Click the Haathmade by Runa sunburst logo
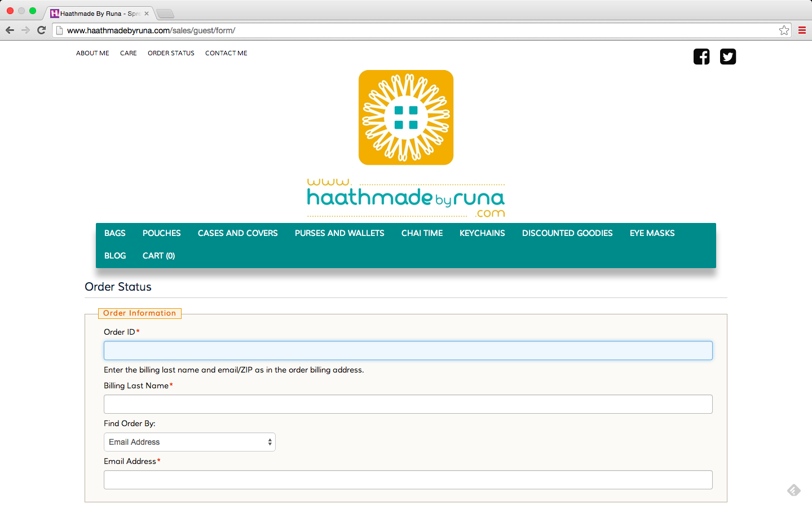 click(x=406, y=117)
